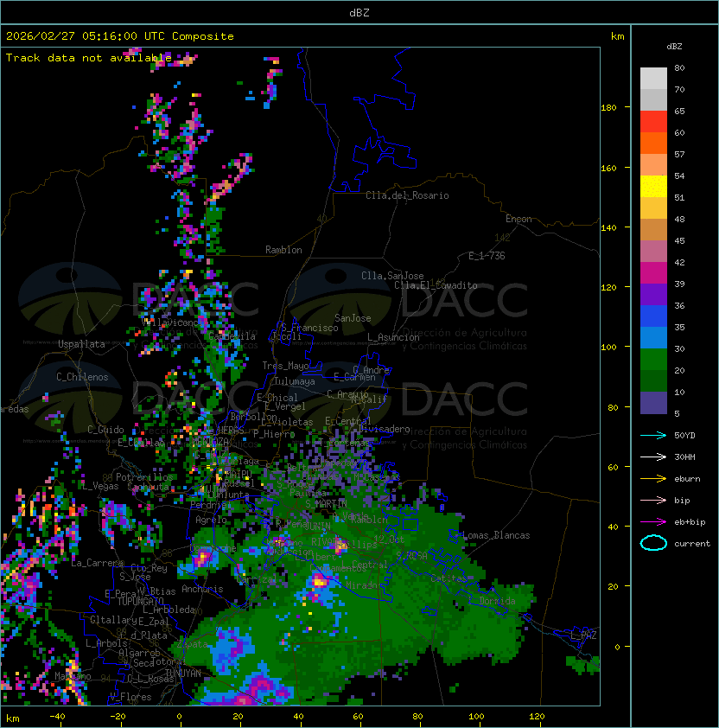The height and width of the screenshot is (728, 719).
Task: Click the 'TUPUNGATO' map label
Action: click(141, 602)
